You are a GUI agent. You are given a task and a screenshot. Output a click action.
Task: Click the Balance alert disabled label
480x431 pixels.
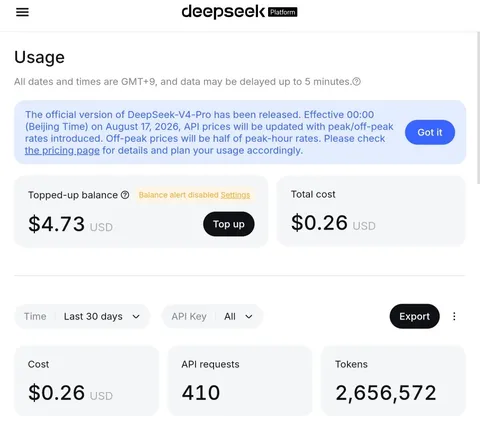178,195
